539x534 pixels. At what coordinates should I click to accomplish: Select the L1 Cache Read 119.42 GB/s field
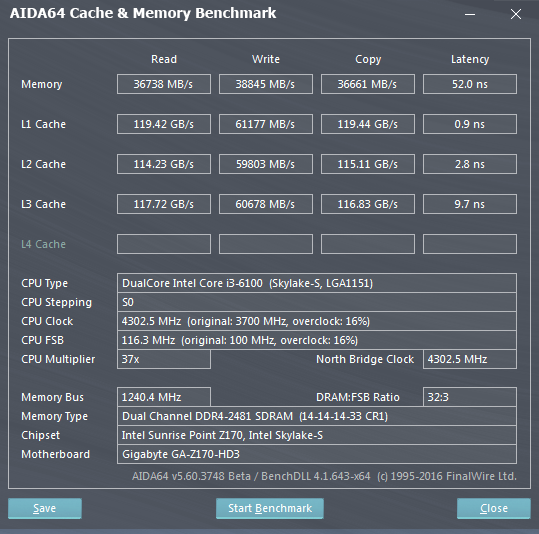pyautogui.click(x=164, y=124)
